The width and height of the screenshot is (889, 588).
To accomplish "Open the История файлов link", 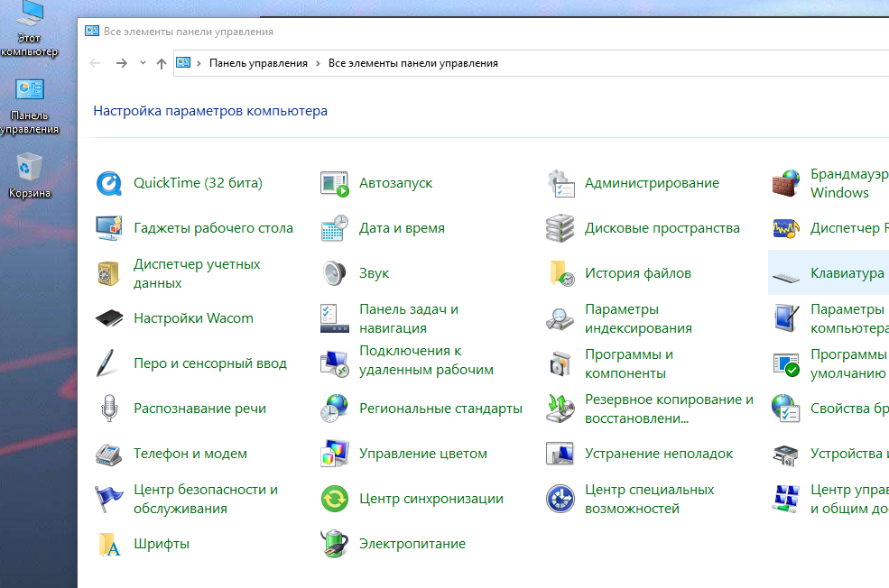I will point(638,273).
